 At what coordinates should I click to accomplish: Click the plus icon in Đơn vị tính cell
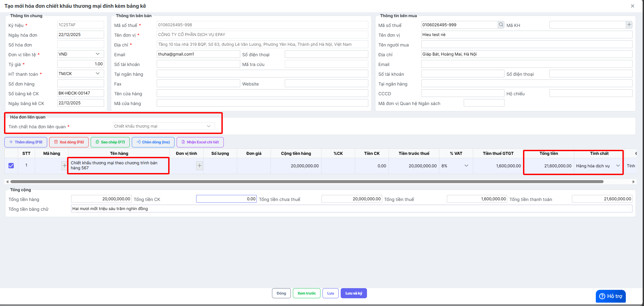[200, 166]
